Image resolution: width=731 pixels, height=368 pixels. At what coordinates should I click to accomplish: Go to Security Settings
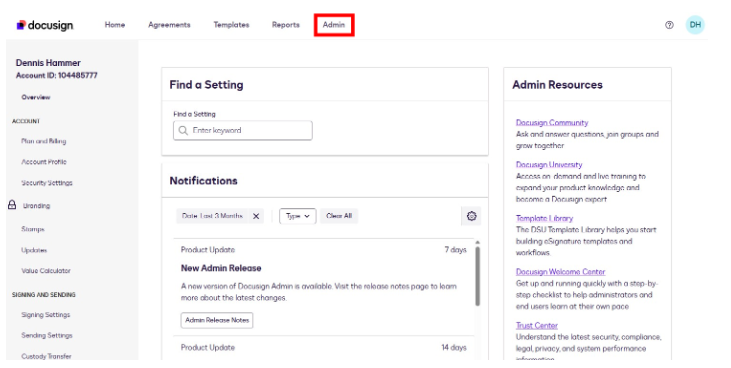tap(47, 183)
